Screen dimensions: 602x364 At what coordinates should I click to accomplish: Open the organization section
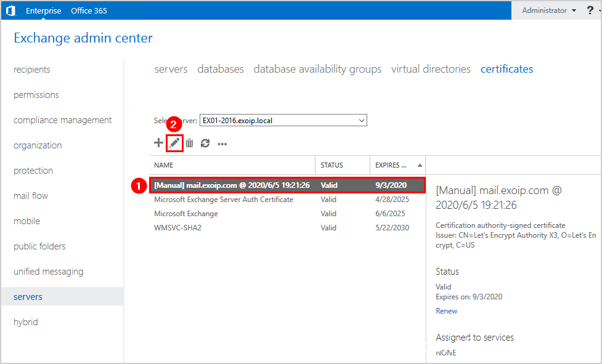point(38,145)
